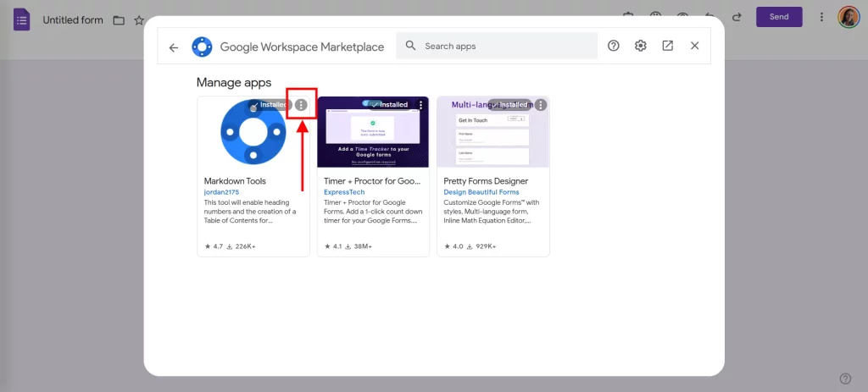The height and width of the screenshot is (392, 868).
Task: Open developer link jordan2175
Action: (x=221, y=192)
